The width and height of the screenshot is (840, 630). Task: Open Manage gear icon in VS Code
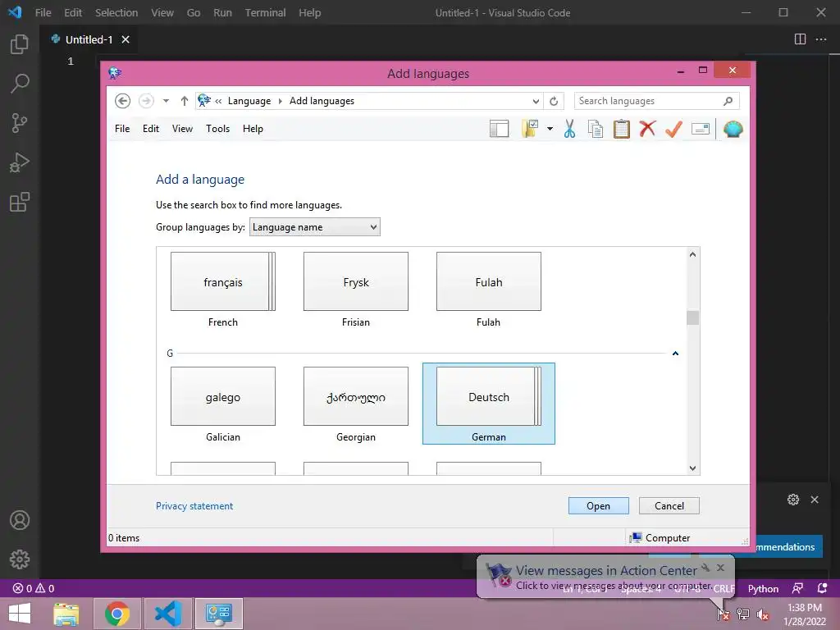tap(20, 559)
